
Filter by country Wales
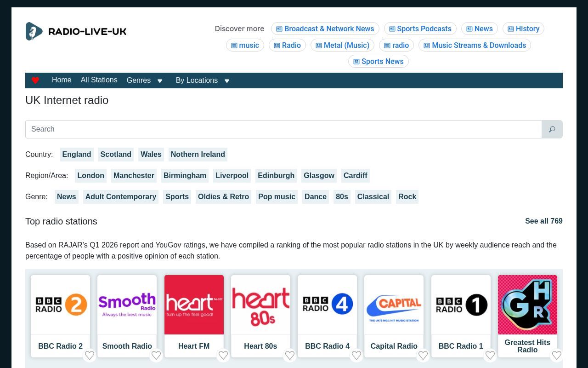click(151, 155)
